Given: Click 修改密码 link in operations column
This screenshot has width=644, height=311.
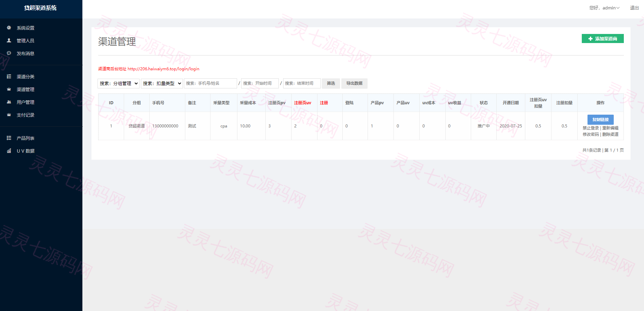Looking at the screenshot, I should 591,134.
